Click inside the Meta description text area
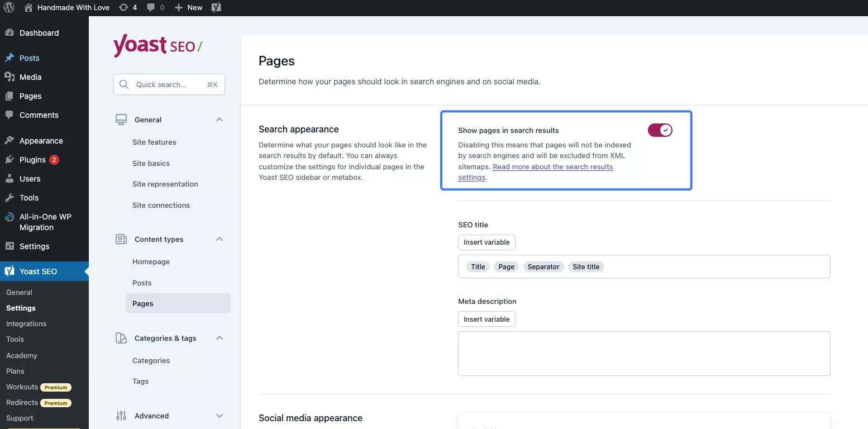This screenshot has width=868, height=429. click(643, 353)
